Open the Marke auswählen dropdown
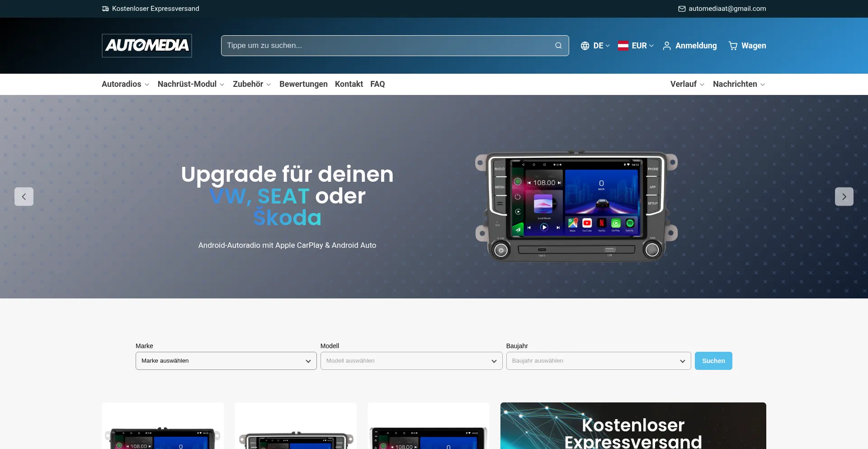 [226, 361]
